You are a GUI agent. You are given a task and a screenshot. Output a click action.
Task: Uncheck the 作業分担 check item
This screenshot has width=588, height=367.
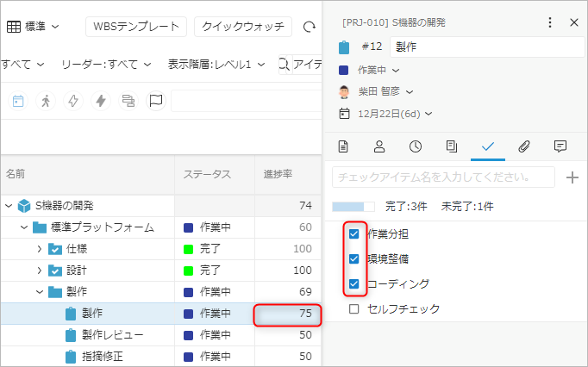click(353, 233)
